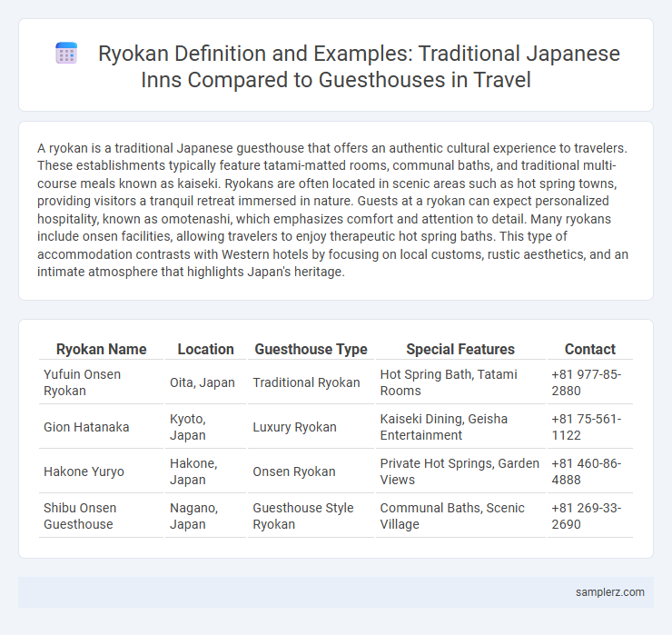Click the Private Hot Springs, Garden Views cell

point(460,471)
